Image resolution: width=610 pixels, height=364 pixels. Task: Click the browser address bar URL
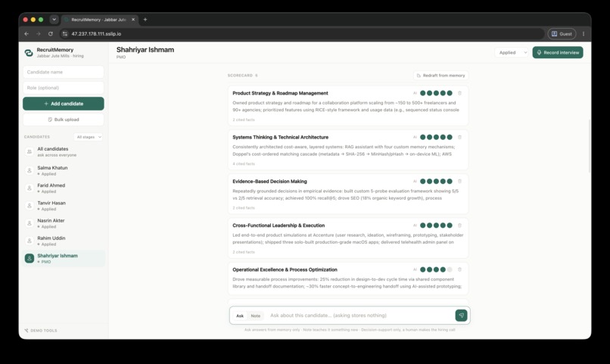click(x=96, y=34)
